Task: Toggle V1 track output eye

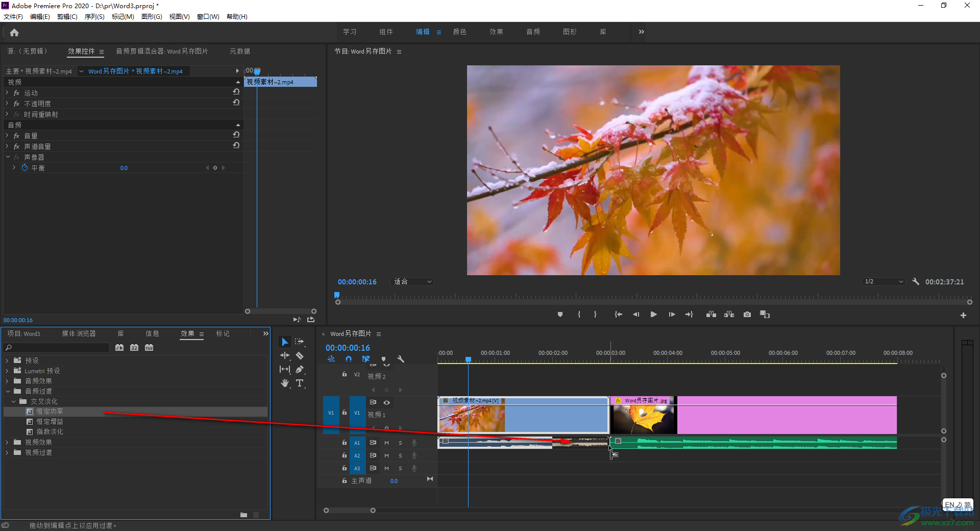Action: tap(386, 402)
